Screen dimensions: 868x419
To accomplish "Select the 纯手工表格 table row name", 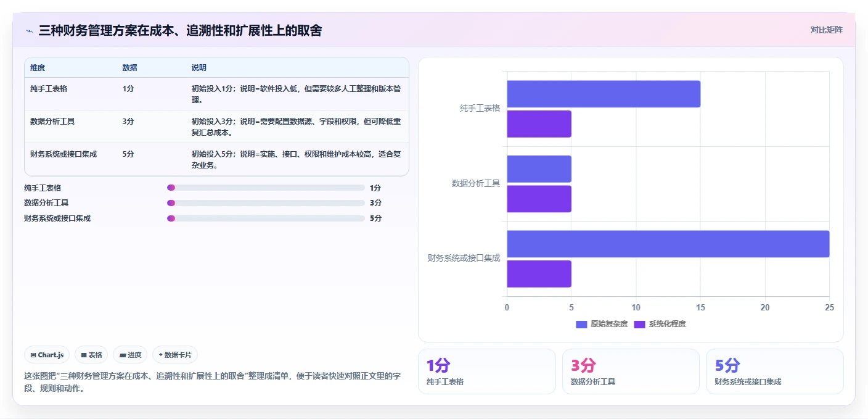I will [49, 88].
